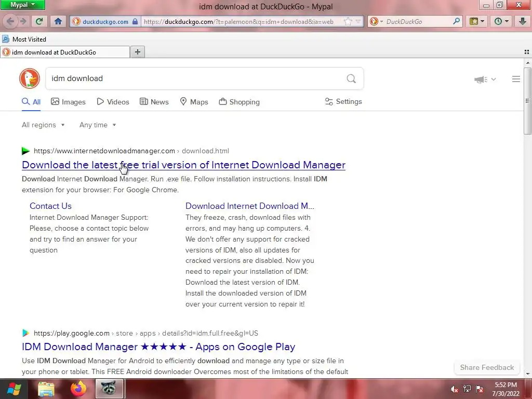Go back with the back arrow
Viewport: 532px width, 399px height.
pos(10,21)
